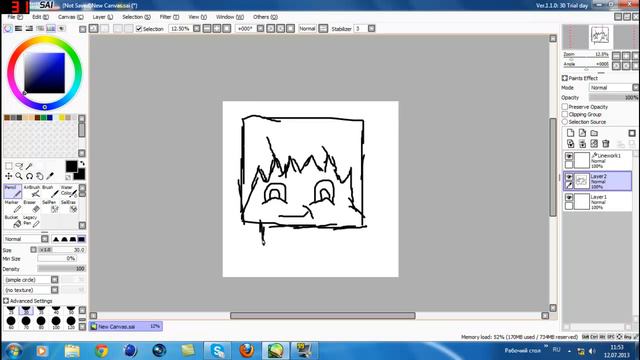Image resolution: width=640 pixels, height=360 pixels.
Task: Select the Selection Source radio button
Action: click(x=565, y=122)
